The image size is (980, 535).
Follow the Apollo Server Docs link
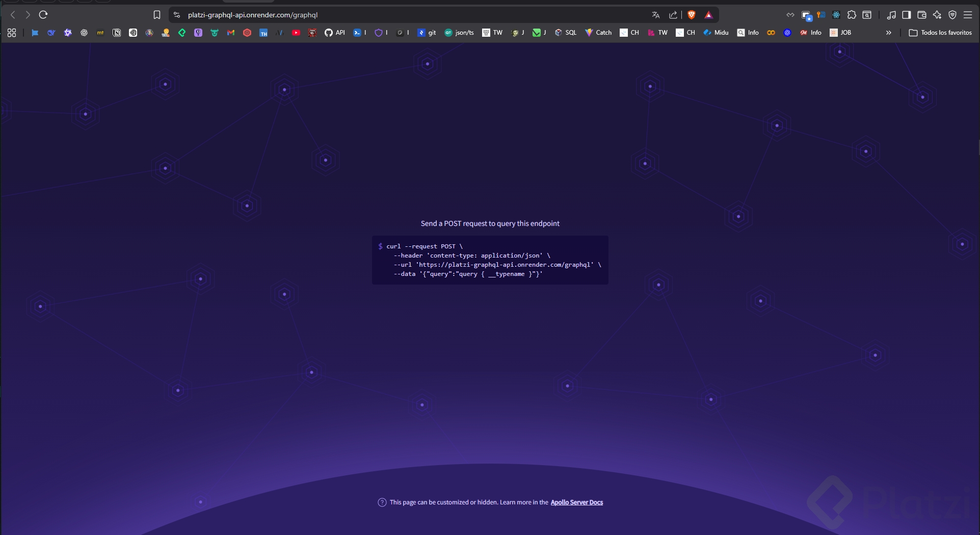click(x=577, y=502)
